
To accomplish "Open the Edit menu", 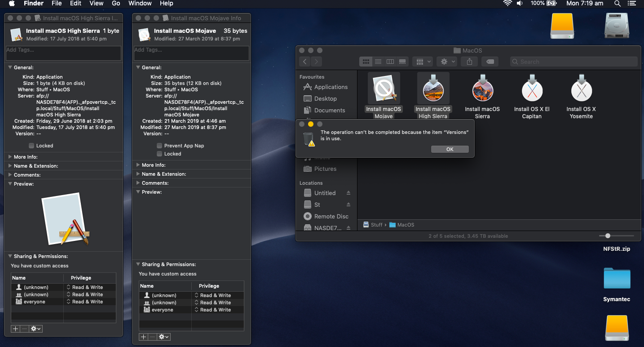I will (x=75, y=3).
